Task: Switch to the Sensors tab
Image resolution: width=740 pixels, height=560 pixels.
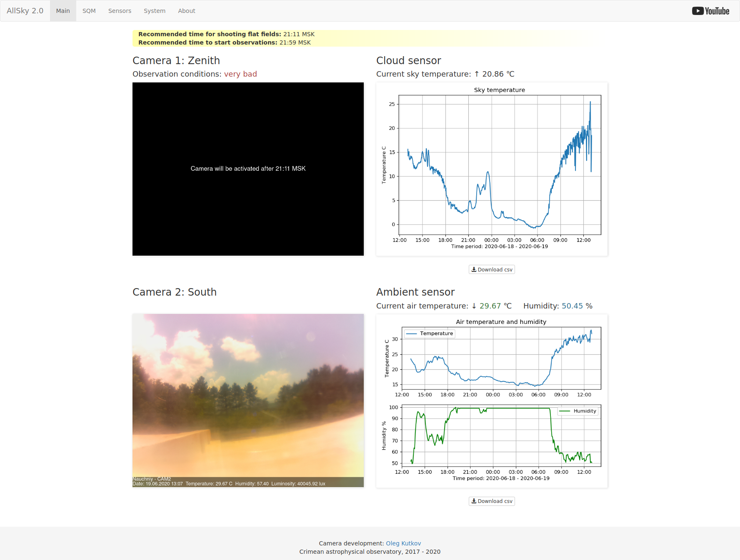Action: coord(120,11)
